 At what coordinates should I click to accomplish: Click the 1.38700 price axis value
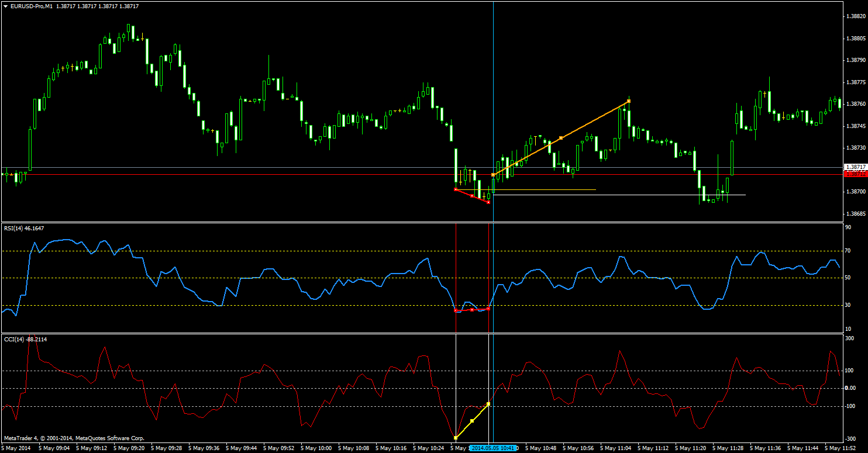coord(856,192)
